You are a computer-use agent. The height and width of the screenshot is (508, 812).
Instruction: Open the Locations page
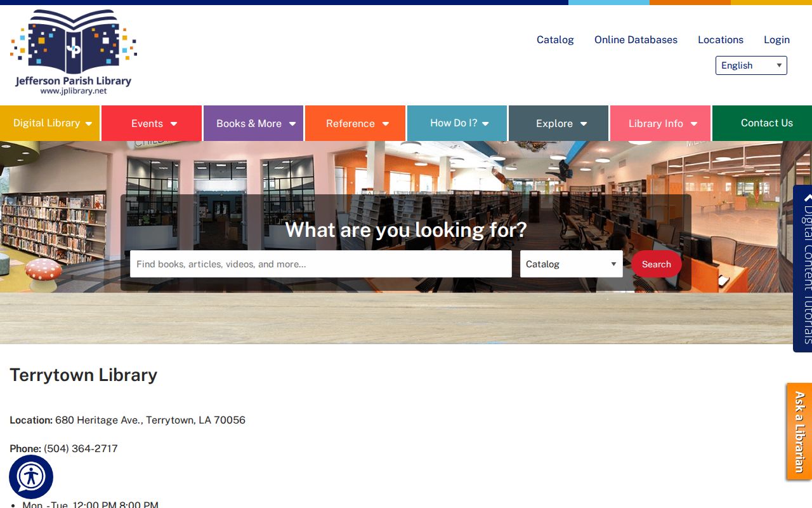click(x=721, y=39)
